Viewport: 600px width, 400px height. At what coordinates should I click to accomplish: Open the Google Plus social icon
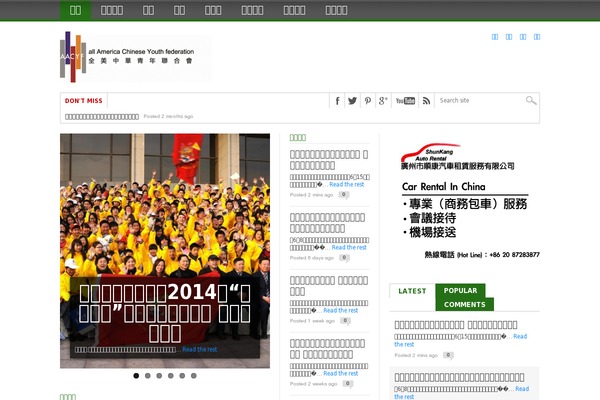(x=383, y=101)
